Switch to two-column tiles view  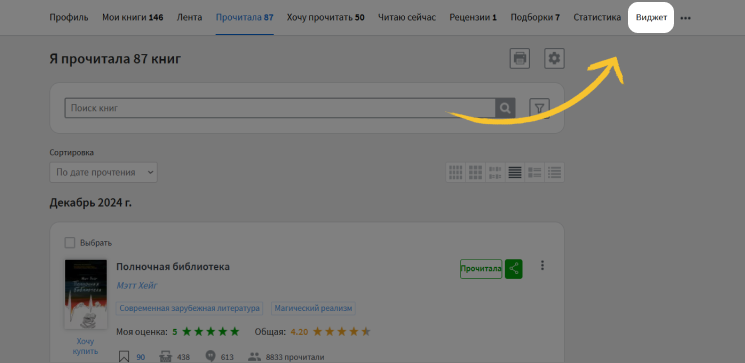(x=495, y=172)
